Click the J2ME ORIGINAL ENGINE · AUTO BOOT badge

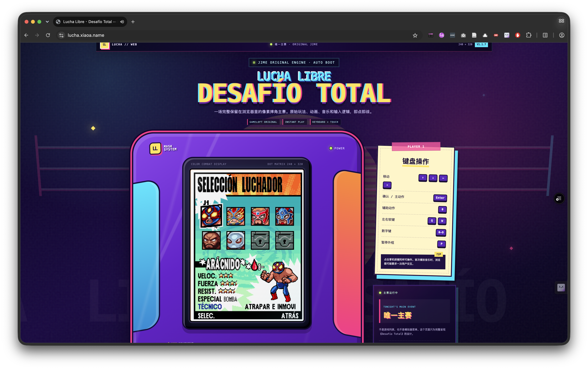click(x=294, y=63)
